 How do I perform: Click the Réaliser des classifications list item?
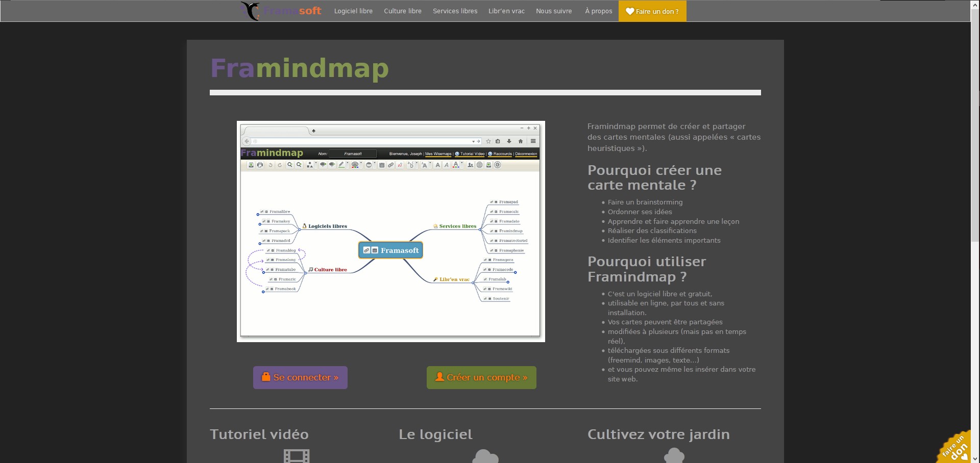point(652,230)
